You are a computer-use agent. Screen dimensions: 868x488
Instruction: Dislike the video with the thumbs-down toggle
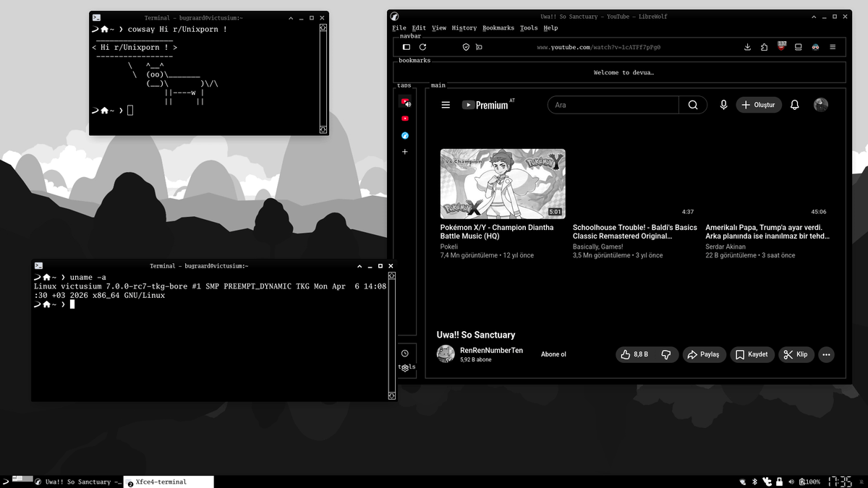(x=666, y=354)
